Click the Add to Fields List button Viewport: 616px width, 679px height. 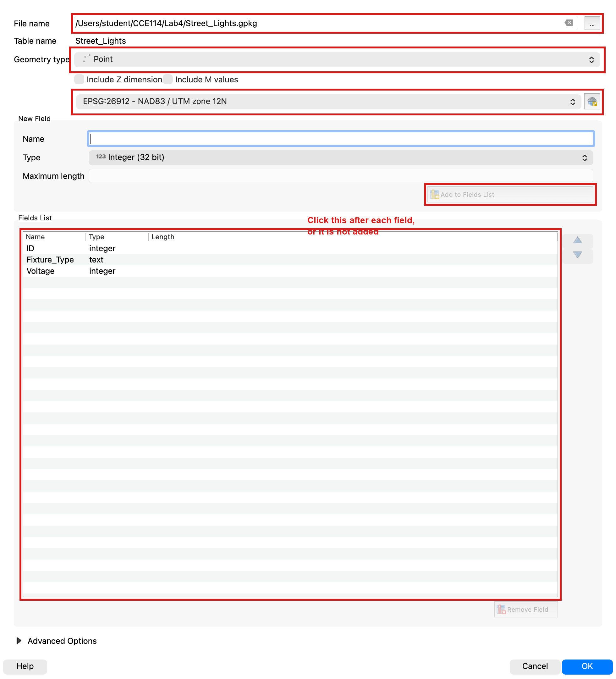pyautogui.click(x=510, y=195)
